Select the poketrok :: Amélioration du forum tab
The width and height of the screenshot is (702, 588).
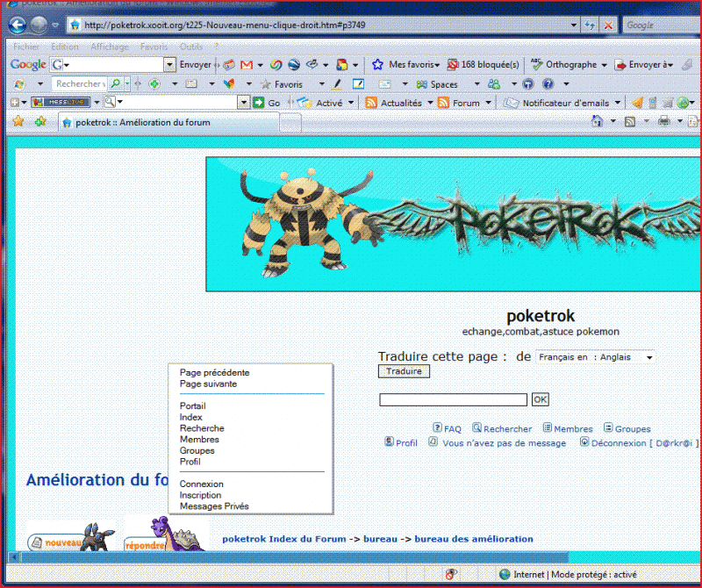tap(169, 122)
